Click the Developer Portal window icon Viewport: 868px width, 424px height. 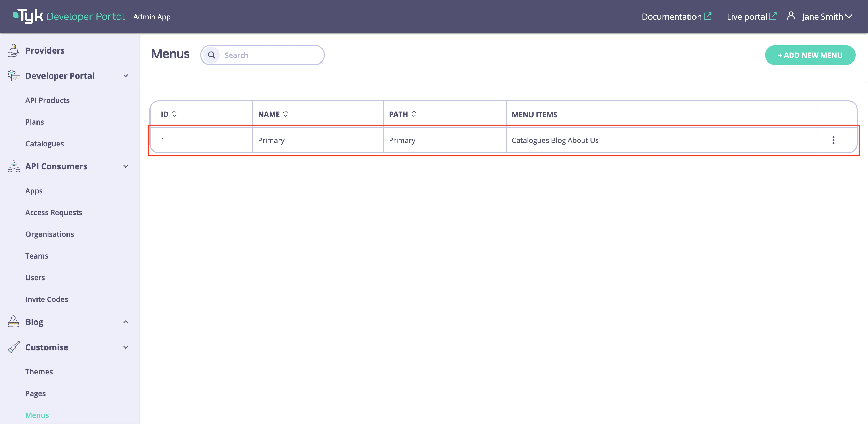tap(14, 76)
